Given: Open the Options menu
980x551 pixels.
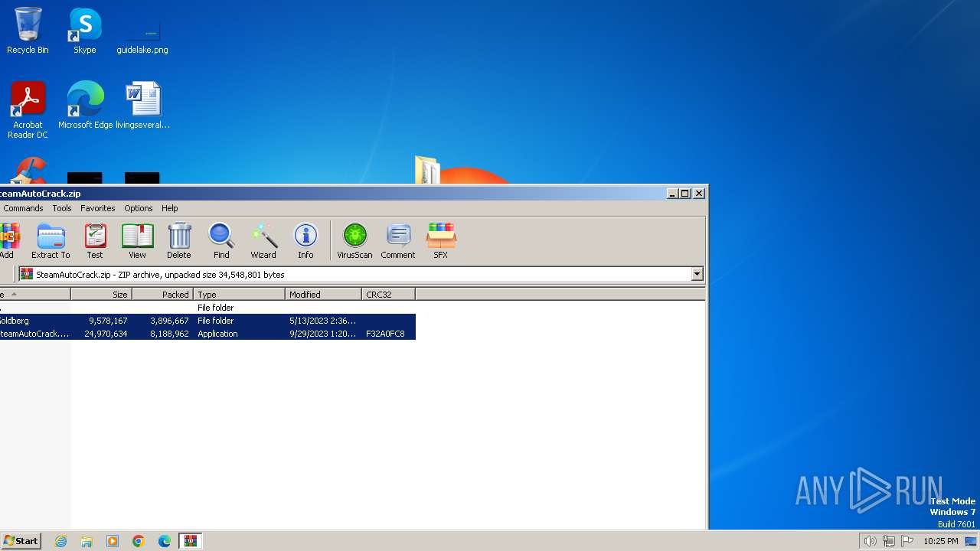Looking at the screenshot, I should point(139,208).
